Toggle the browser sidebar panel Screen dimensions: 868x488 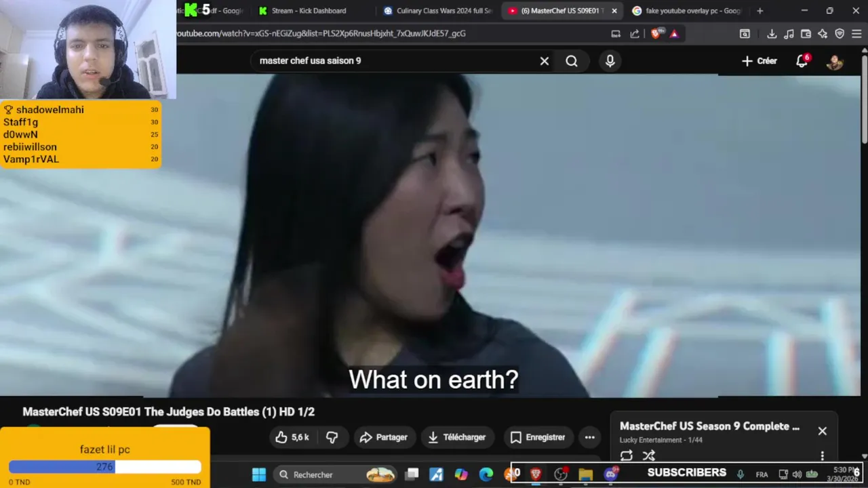745,34
